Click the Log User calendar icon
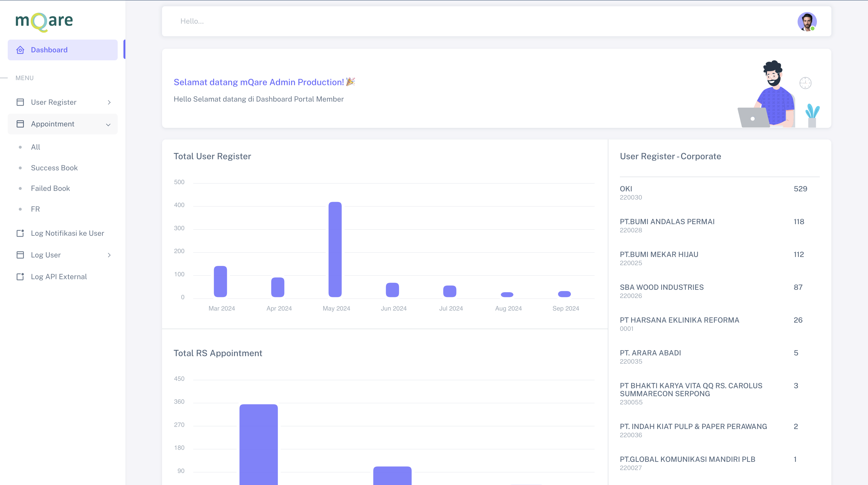 point(20,255)
